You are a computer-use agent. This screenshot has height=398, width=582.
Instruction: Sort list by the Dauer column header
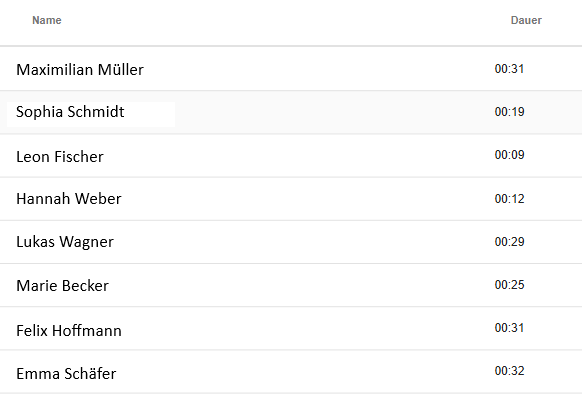[x=526, y=20]
